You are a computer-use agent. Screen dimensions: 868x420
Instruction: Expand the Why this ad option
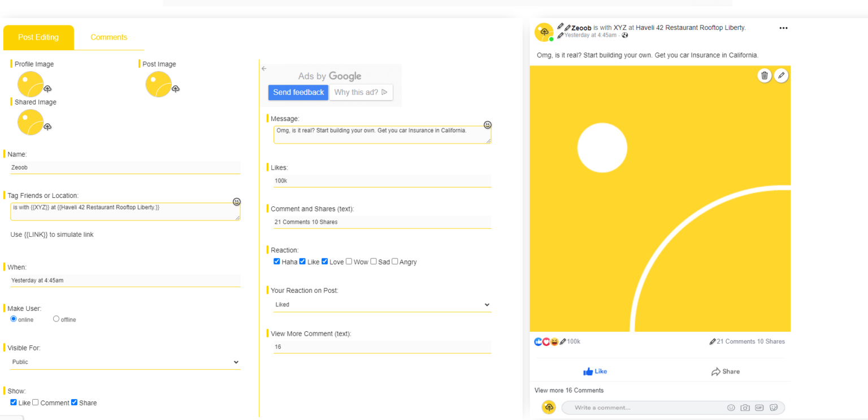click(361, 92)
